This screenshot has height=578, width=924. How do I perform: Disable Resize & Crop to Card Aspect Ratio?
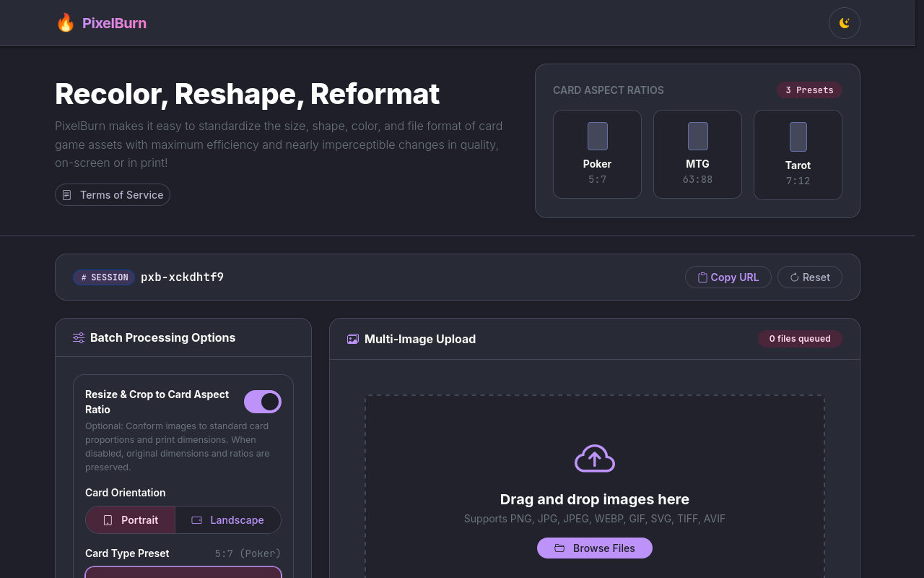pos(263,402)
